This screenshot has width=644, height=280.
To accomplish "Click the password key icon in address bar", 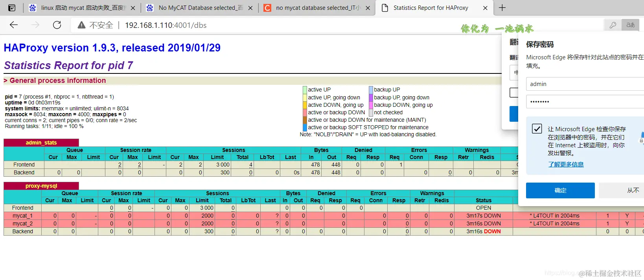I will click(613, 25).
